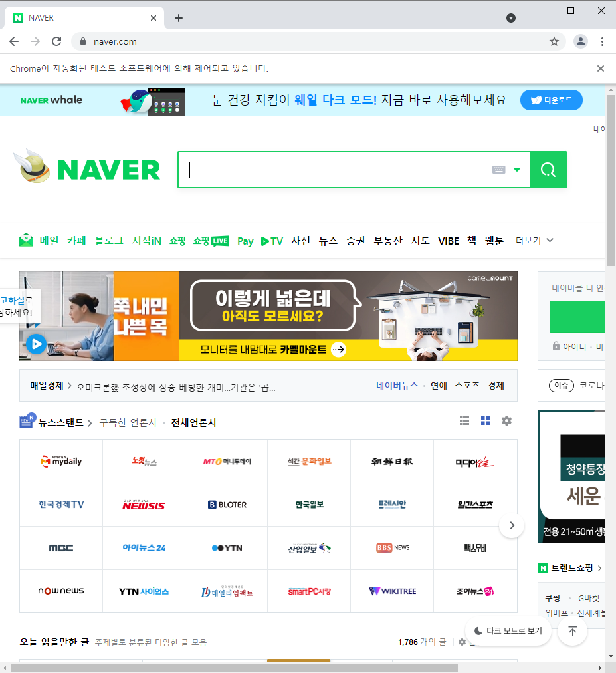Show next page of press logos
616x673 pixels.
coord(512,525)
